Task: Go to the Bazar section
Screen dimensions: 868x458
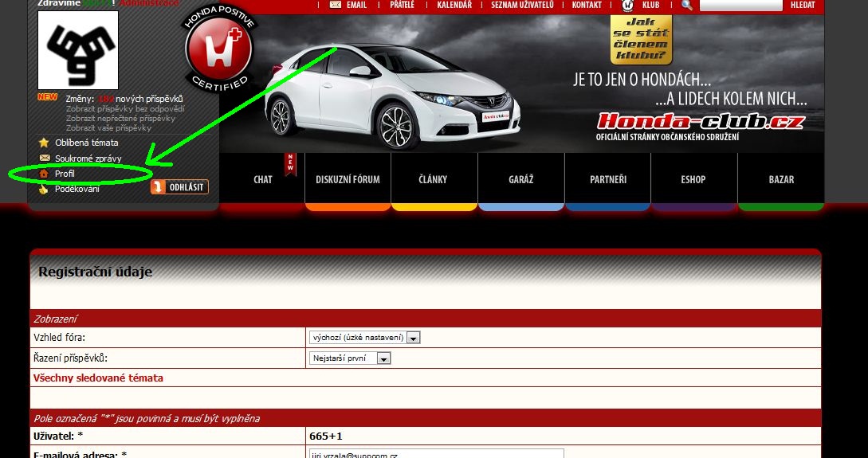Action: tap(780, 179)
